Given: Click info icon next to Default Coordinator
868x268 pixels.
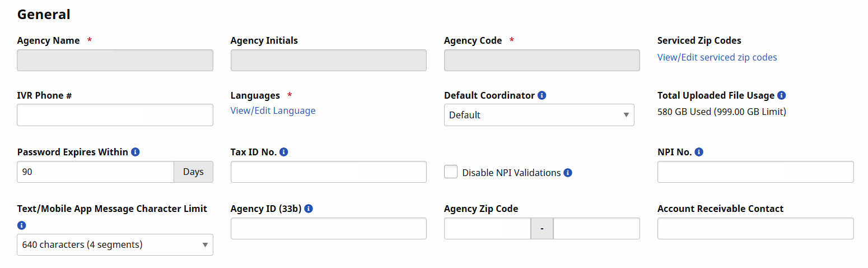Looking at the screenshot, I should [542, 95].
